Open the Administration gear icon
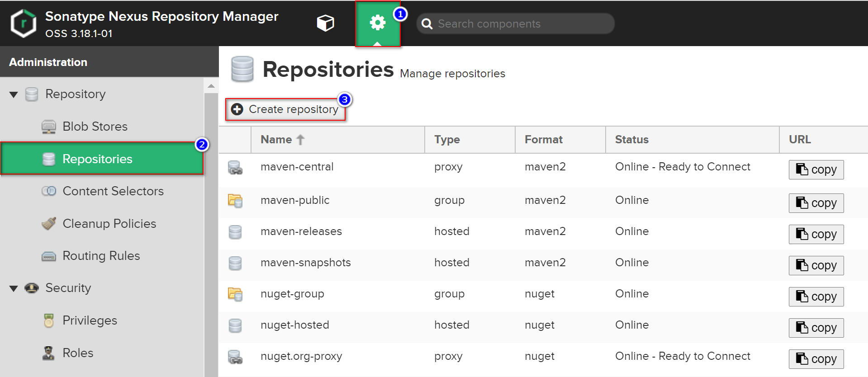This screenshot has width=868, height=377. pos(378,23)
